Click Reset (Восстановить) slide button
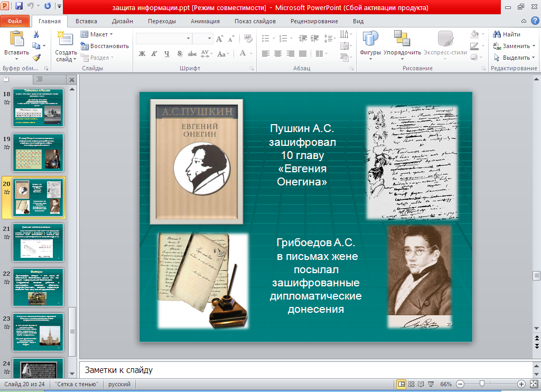541x392 pixels. [105, 46]
